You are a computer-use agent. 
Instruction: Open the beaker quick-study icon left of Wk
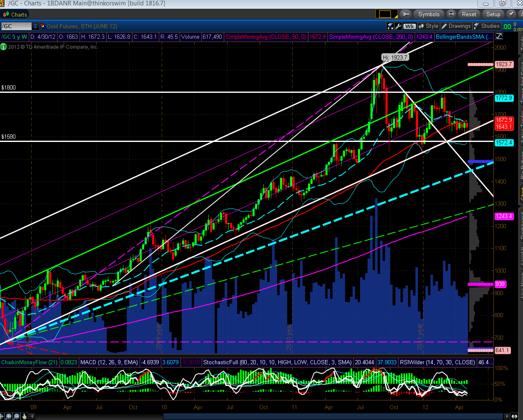(x=390, y=26)
